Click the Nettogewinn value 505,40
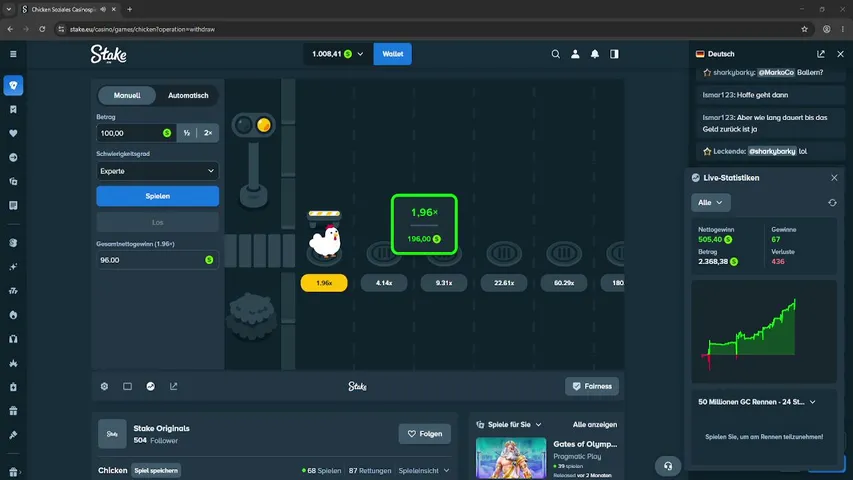 710,239
